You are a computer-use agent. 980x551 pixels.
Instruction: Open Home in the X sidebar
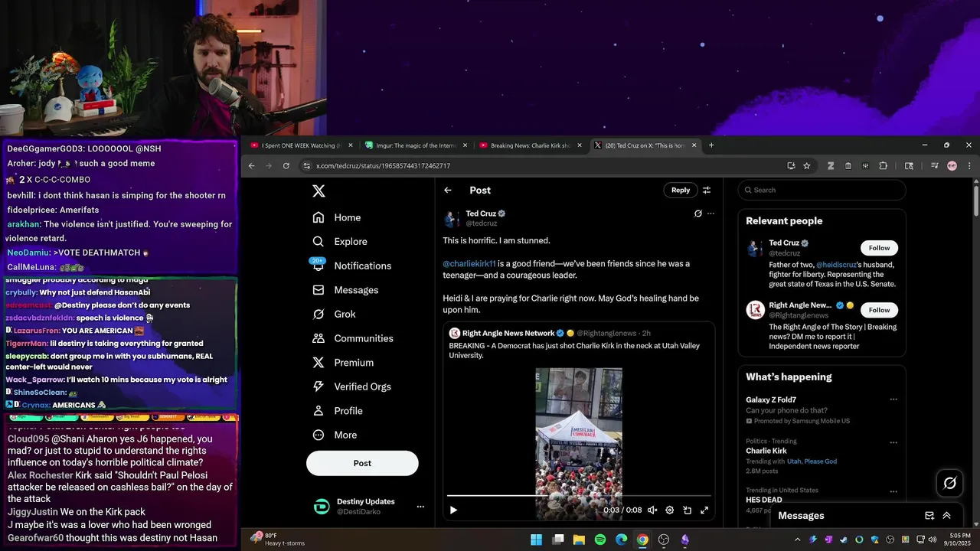pyautogui.click(x=337, y=217)
